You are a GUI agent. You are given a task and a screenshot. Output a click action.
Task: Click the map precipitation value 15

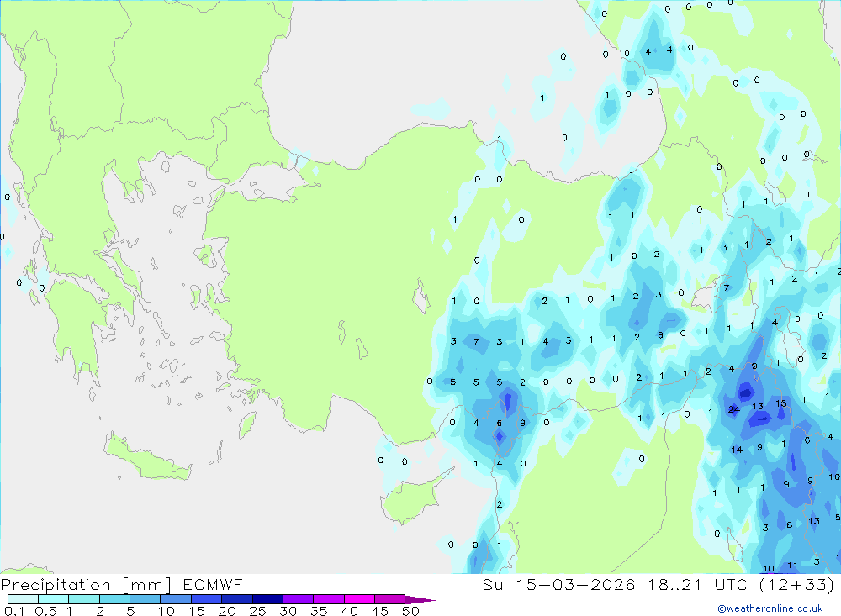[781, 403]
